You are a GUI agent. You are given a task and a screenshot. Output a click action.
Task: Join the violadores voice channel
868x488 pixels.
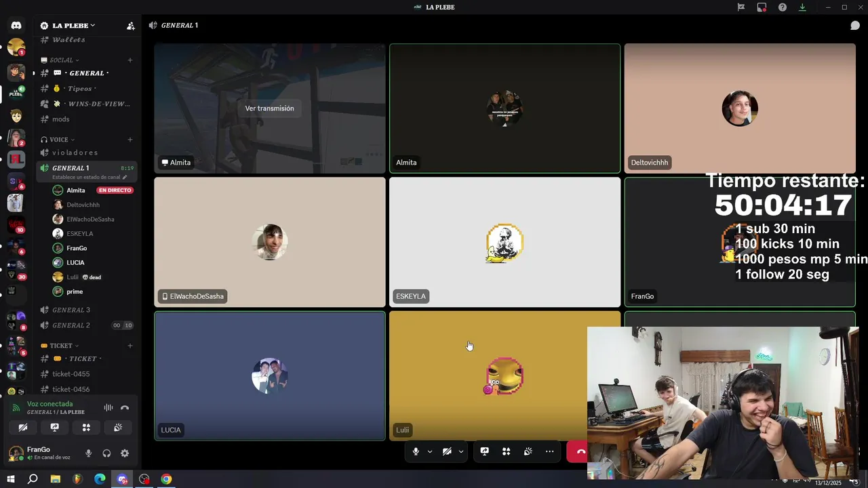(x=87, y=152)
